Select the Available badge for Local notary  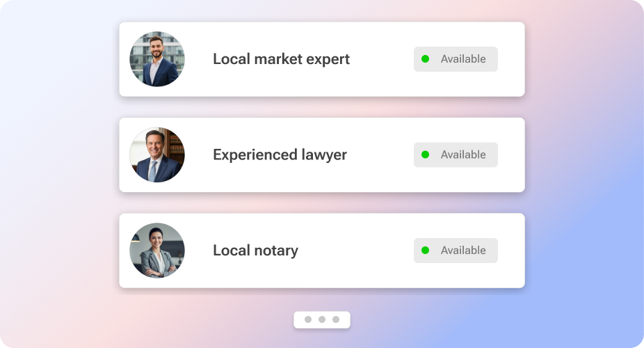pos(456,251)
